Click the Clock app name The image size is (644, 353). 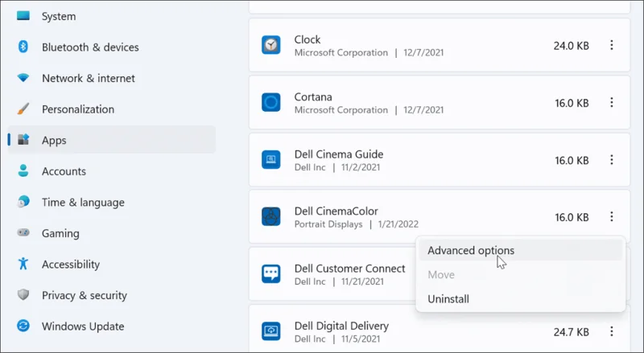[x=308, y=39]
